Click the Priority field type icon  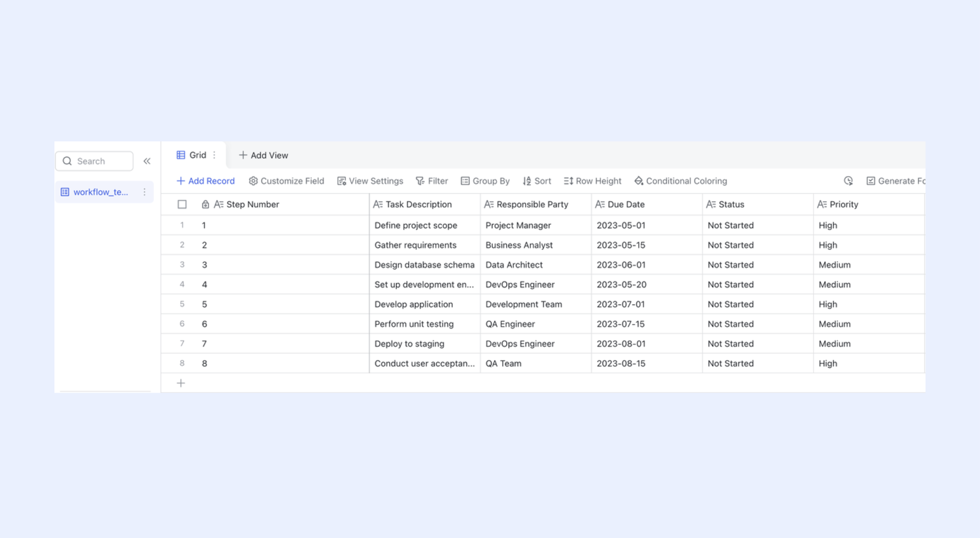[x=822, y=205]
